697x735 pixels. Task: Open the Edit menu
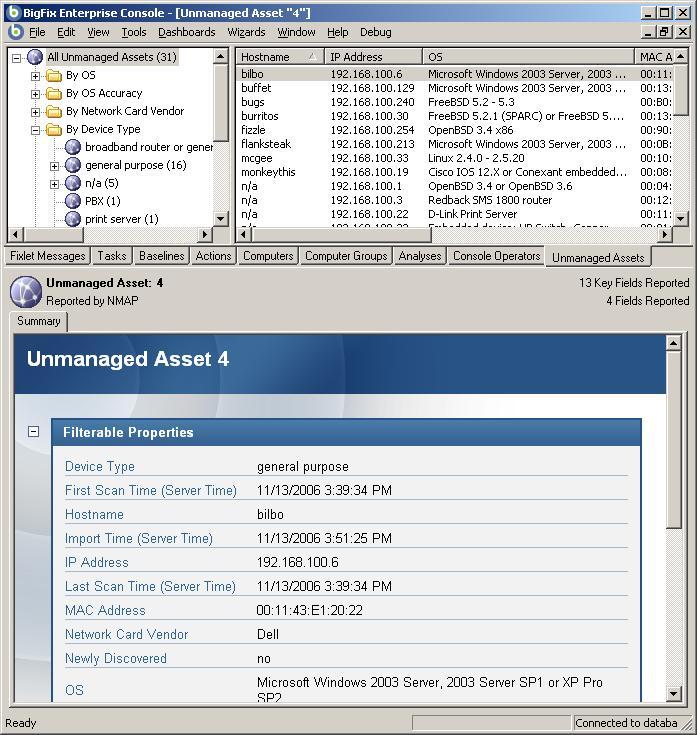point(66,32)
